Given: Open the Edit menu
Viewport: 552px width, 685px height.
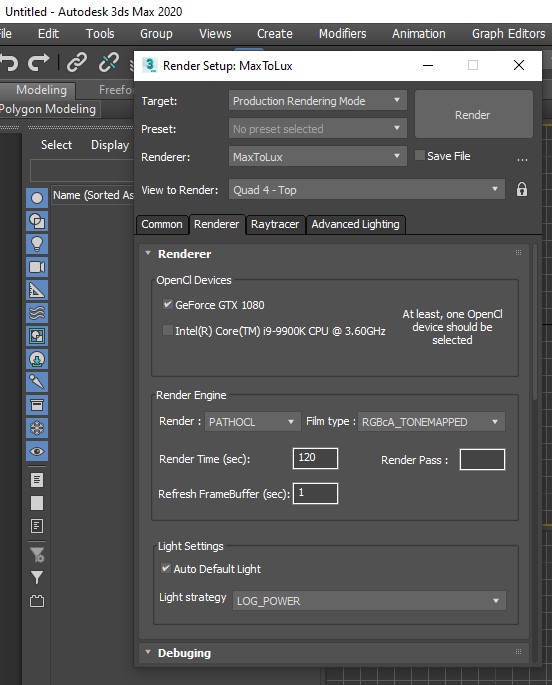Looking at the screenshot, I should 48,34.
